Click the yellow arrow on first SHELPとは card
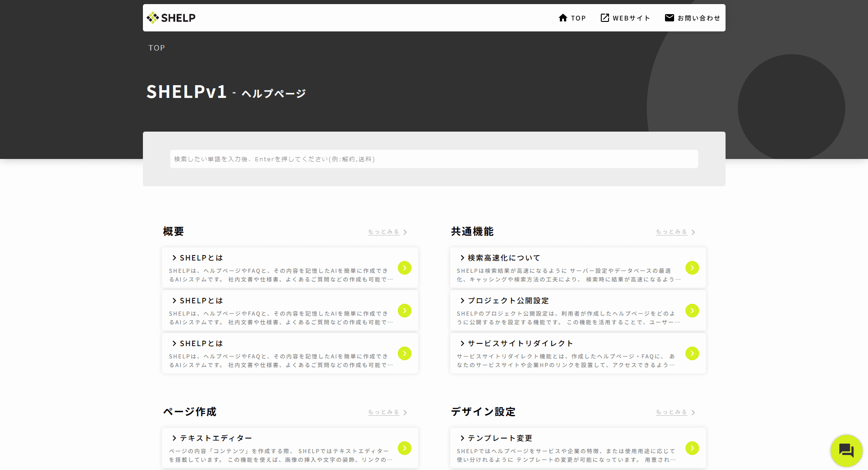The width and height of the screenshot is (868, 470). 404,268
